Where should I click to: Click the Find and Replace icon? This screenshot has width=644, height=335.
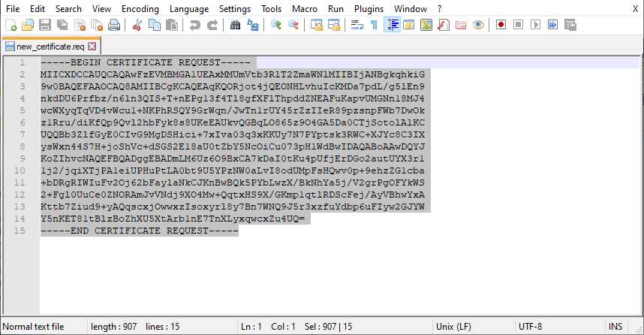click(x=253, y=25)
